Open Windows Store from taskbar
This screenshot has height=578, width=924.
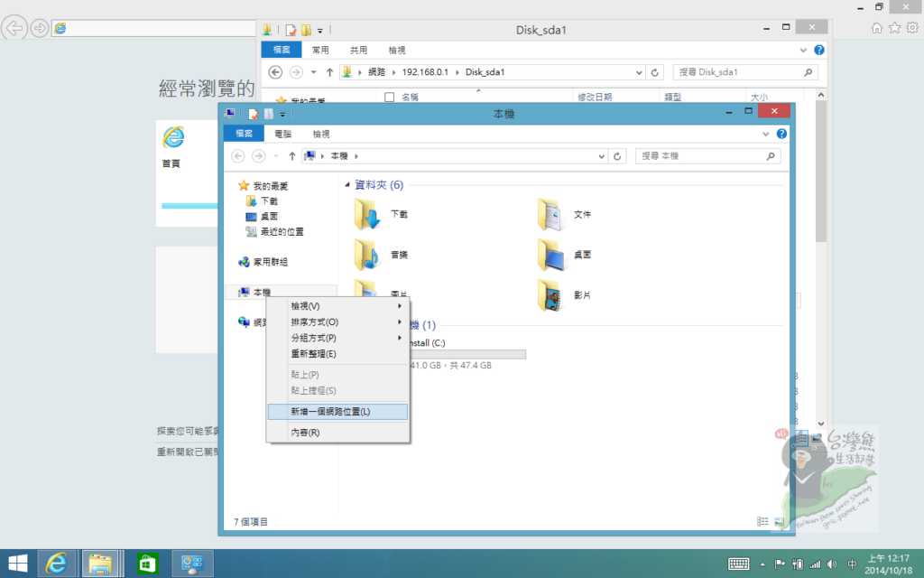click(x=147, y=564)
